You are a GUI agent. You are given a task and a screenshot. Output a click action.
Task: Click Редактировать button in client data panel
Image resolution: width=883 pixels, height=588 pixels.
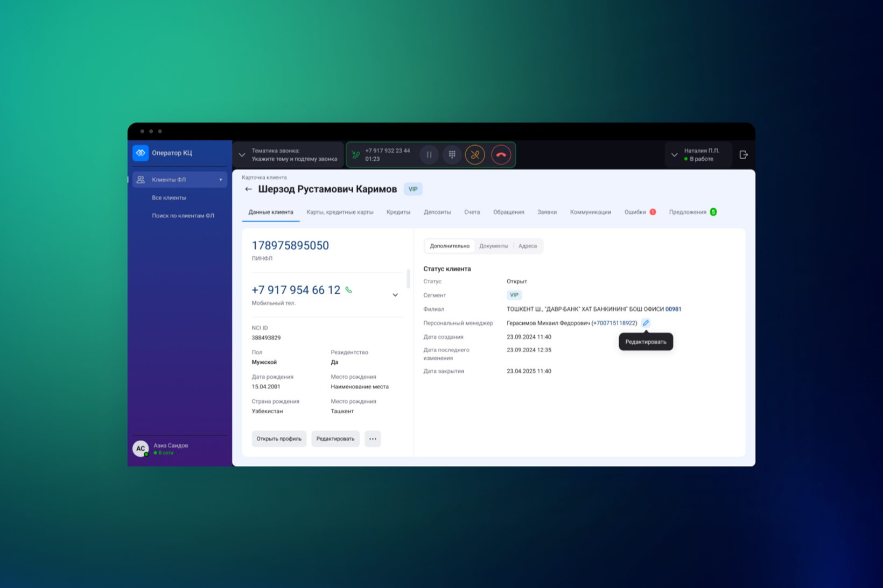tap(335, 439)
